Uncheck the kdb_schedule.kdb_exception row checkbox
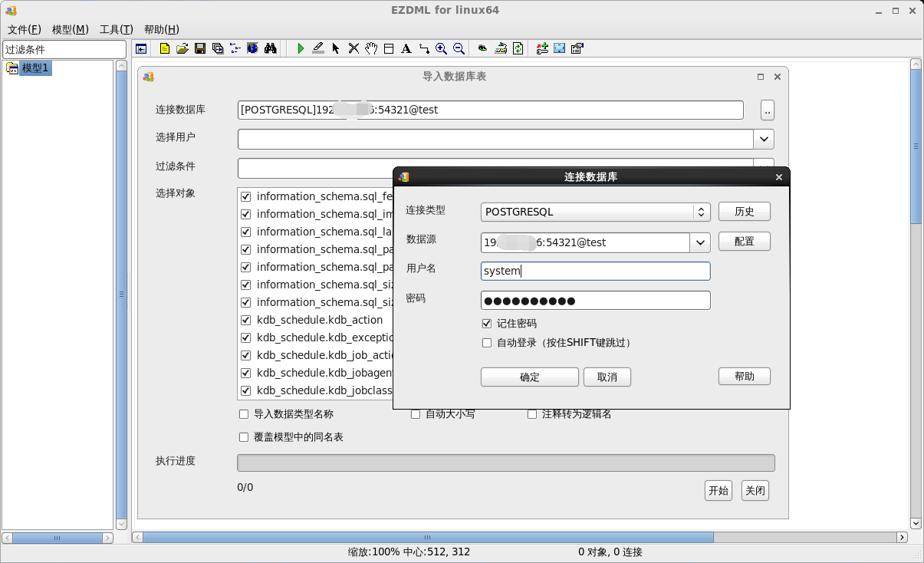 coord(246,337)
